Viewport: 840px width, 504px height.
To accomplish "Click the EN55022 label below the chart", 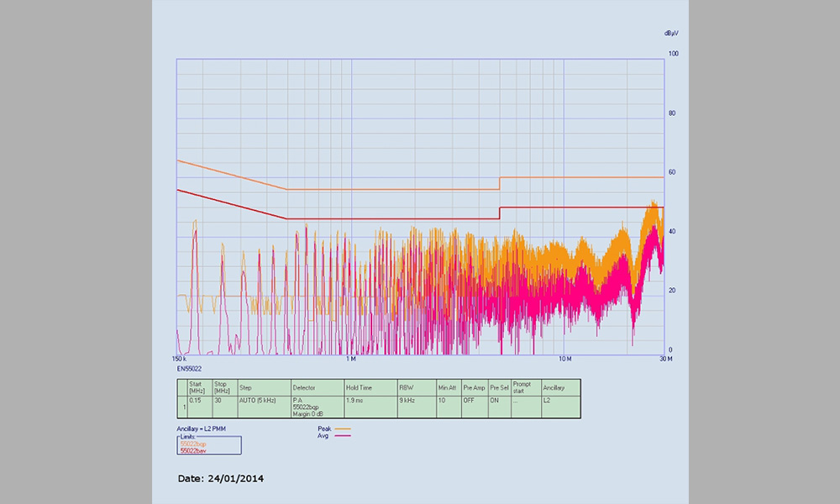I will click(x=189, y=369).
